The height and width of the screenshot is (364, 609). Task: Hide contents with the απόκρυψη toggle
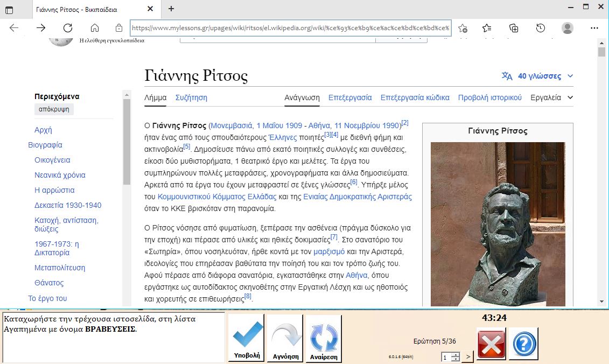tap(54, 109)
